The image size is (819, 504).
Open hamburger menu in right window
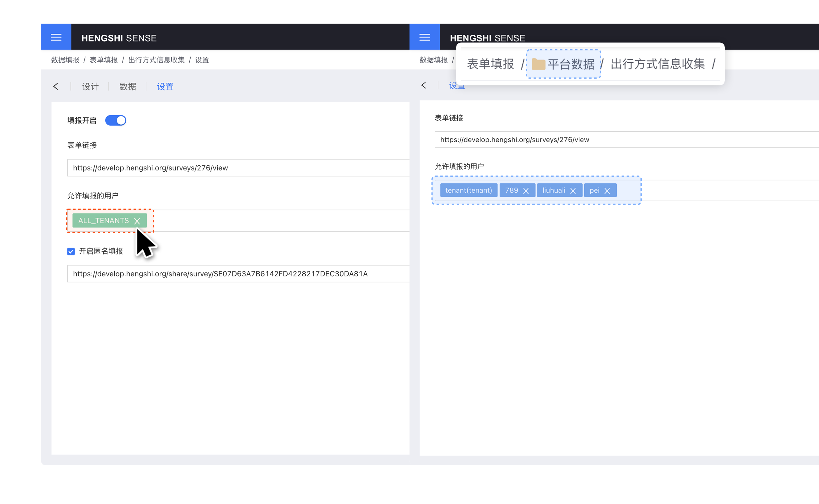(x=424, y=37)
